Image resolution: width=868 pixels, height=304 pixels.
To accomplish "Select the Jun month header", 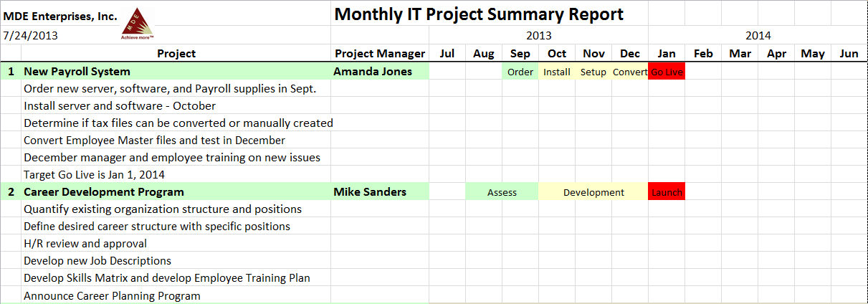I will coord(849,54).
